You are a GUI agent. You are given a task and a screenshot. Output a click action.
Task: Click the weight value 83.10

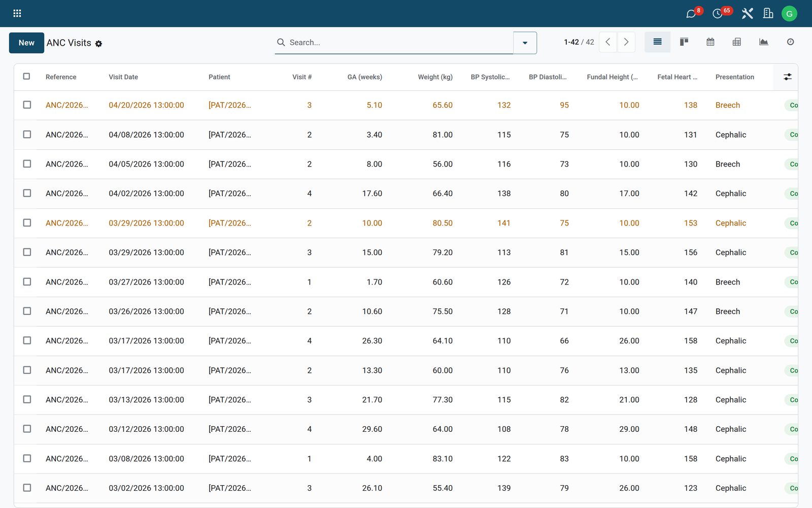click(x=443, y=459)
